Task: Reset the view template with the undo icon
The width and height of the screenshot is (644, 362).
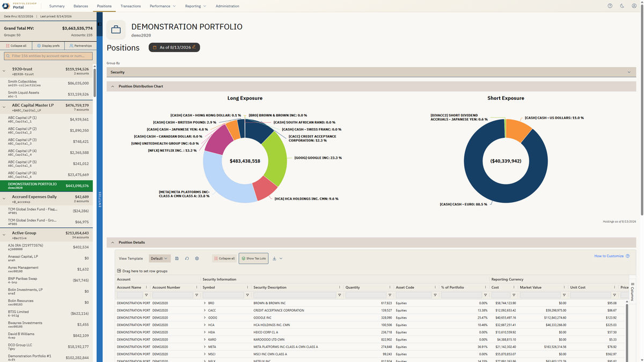Action: pyautogui.click(x=187, y=258)
